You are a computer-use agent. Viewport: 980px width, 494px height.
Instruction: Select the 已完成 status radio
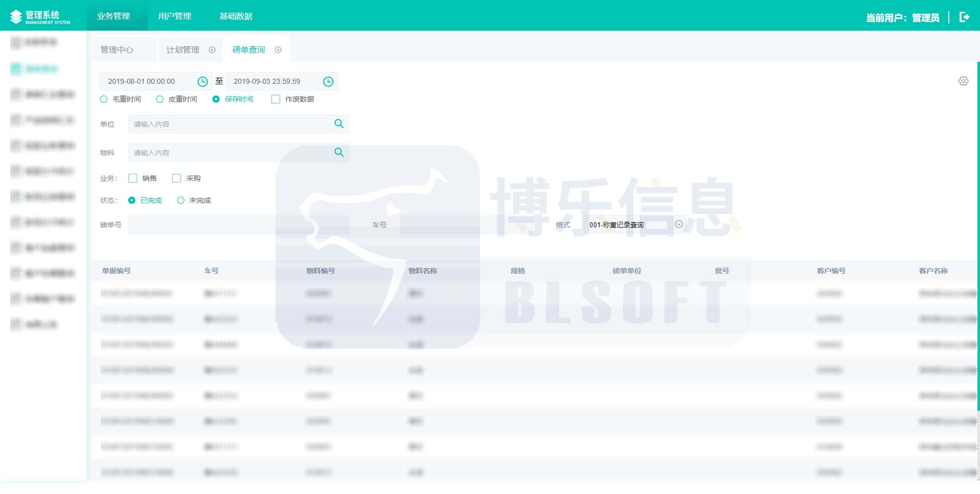click(132, 200)
